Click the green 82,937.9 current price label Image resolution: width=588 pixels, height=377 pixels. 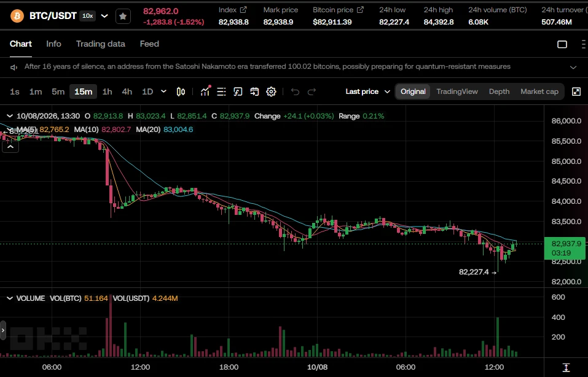tap(565, 248)
